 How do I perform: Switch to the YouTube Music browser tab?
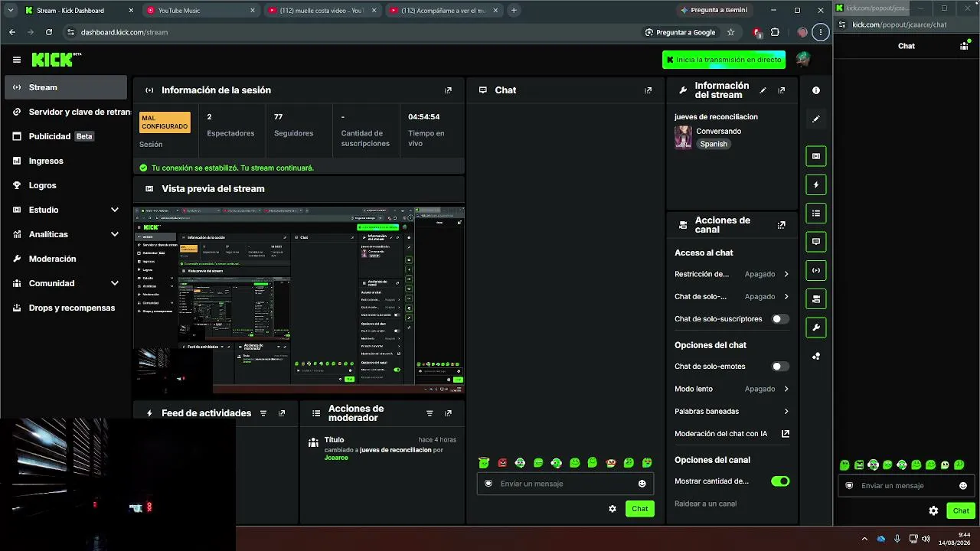click(x=201, y=10)
